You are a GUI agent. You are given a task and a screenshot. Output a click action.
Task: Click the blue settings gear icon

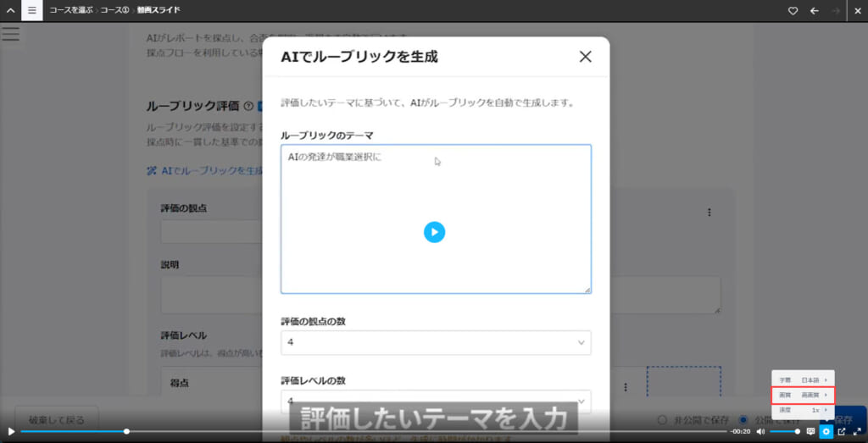point(826,432)
